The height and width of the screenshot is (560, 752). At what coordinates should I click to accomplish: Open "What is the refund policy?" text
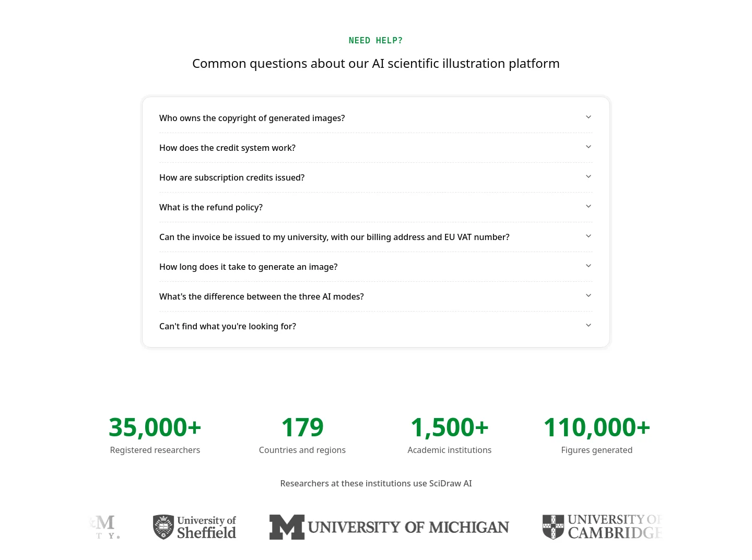[x=211, y=207]
